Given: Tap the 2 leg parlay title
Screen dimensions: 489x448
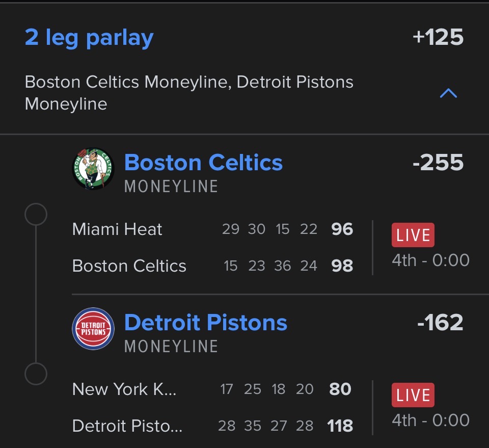Looking at the screenshot, I should point(89,38).
